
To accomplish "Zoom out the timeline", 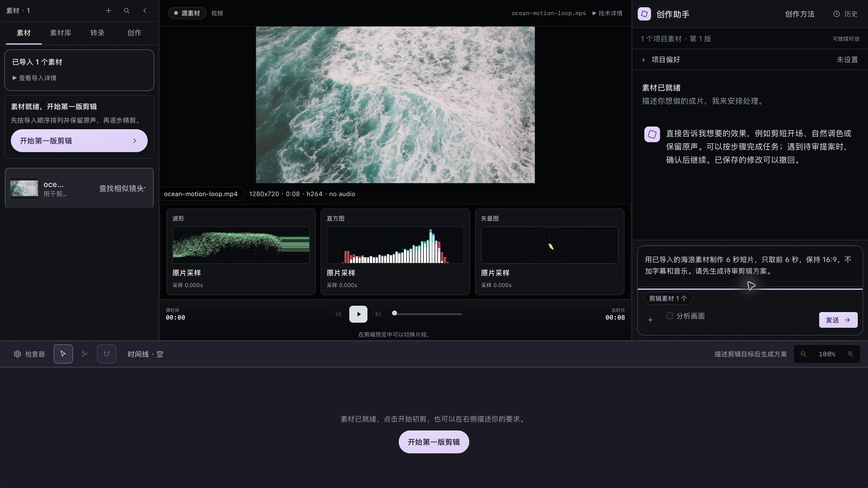I will [x=804, y=354].
